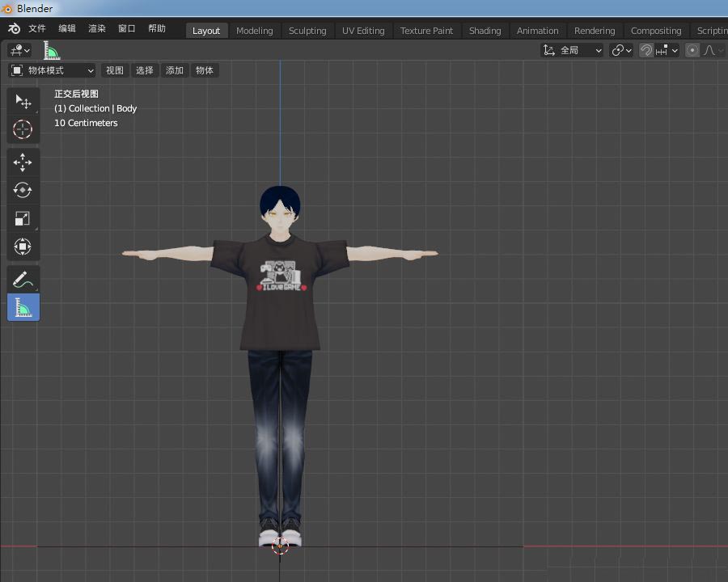The height and width of the screenshot is (582, 728).
Task: Open the 编辑 menu
Action: pos(67,29)
